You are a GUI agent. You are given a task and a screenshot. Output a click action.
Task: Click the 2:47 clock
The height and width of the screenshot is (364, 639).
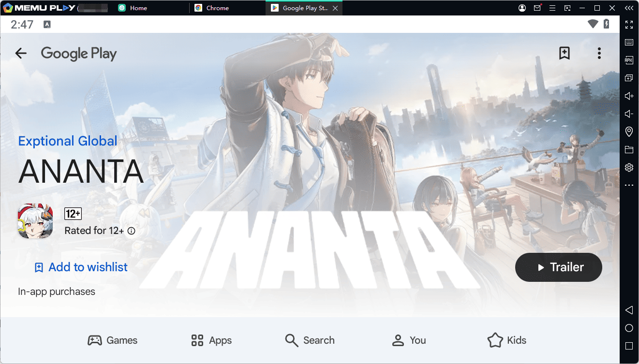(x=22, y=24)
